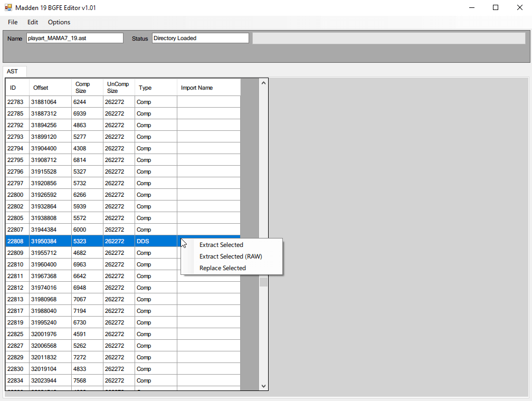This screenshot has height=401, width=532.
Task: Click the table's vertical scrollbar thumb
Action: [264, 282]
